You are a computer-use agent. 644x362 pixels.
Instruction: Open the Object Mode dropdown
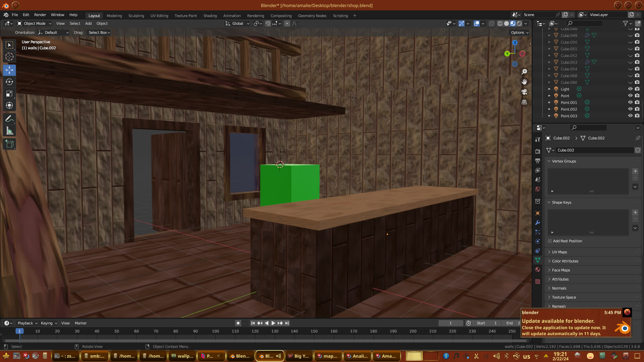pyautogui.click(x=34, y=23)
